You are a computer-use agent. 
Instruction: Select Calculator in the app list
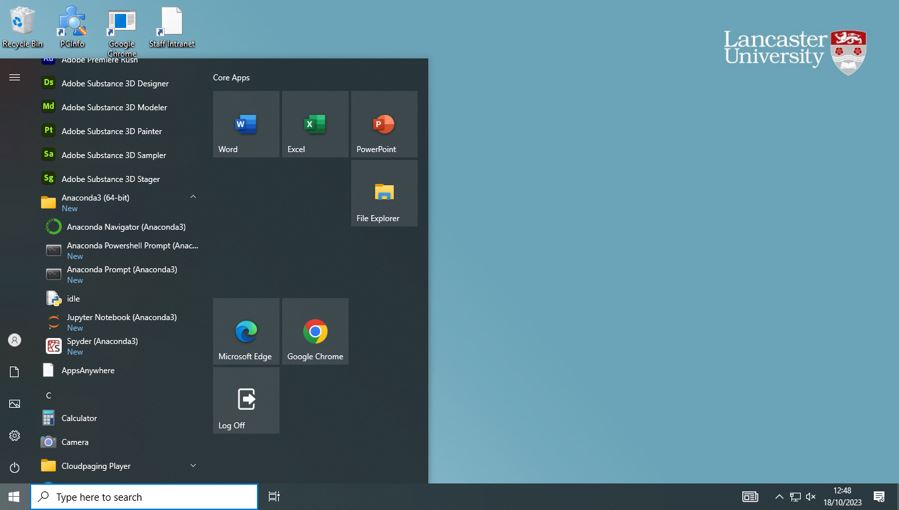(79, 418)
